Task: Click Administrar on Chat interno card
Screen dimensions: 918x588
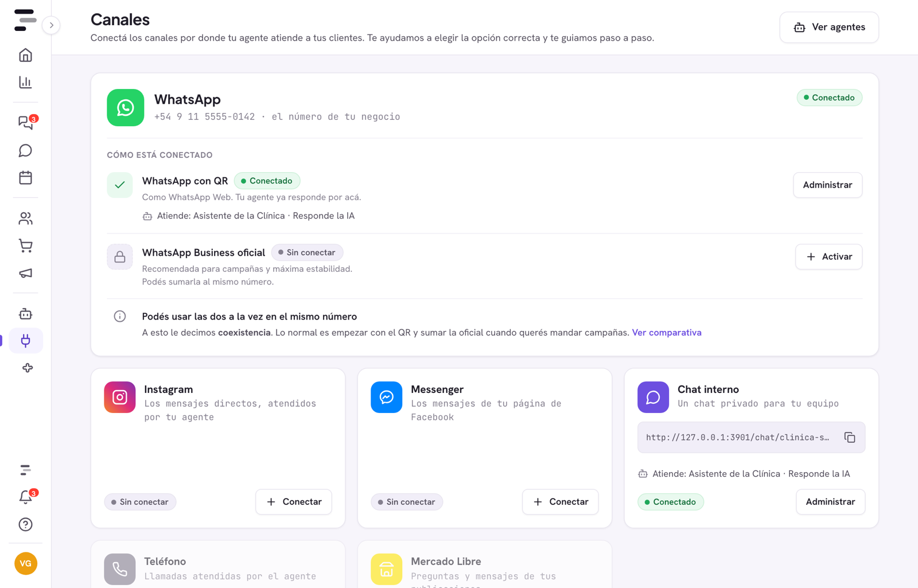Action: pos(830,502)
